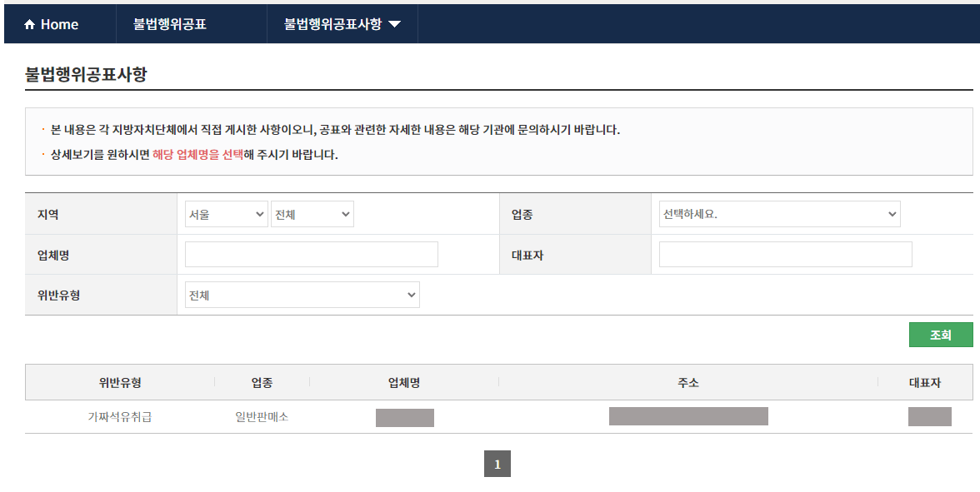Open the 서울 region dropdown

(x=226, y=213)
